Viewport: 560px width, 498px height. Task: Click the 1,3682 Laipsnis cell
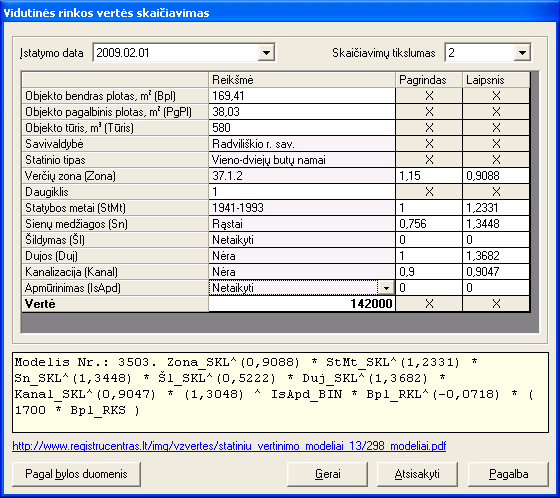[x=496, y=256]
